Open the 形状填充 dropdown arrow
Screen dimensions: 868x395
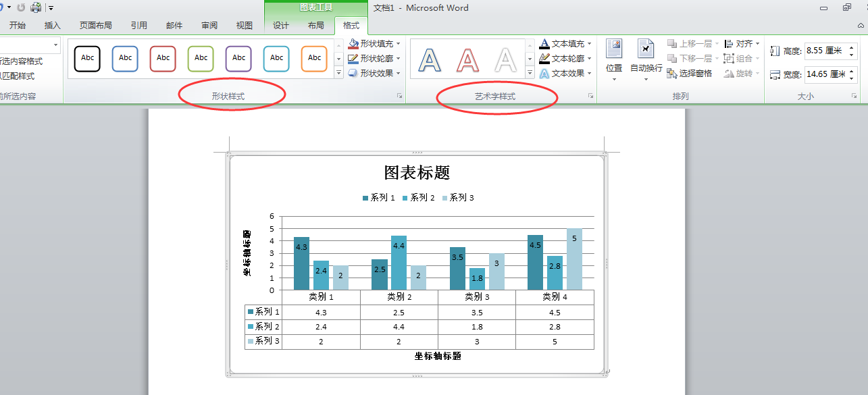(x=399, y=44)
